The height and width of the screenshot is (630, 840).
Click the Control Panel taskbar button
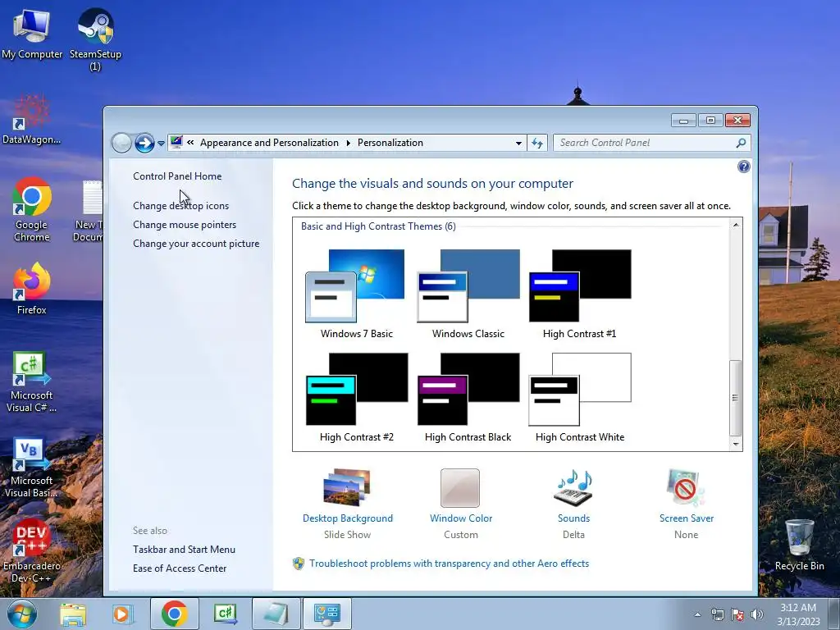click(x=327, y=614)
